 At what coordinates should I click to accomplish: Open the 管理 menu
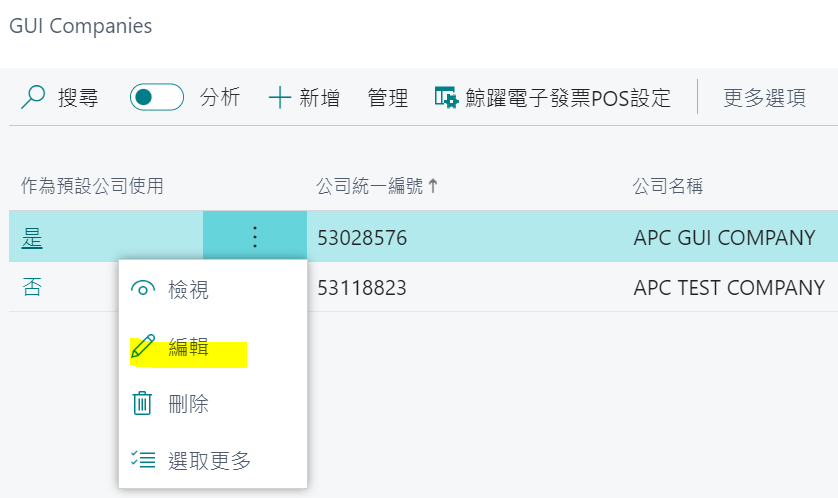388,98
